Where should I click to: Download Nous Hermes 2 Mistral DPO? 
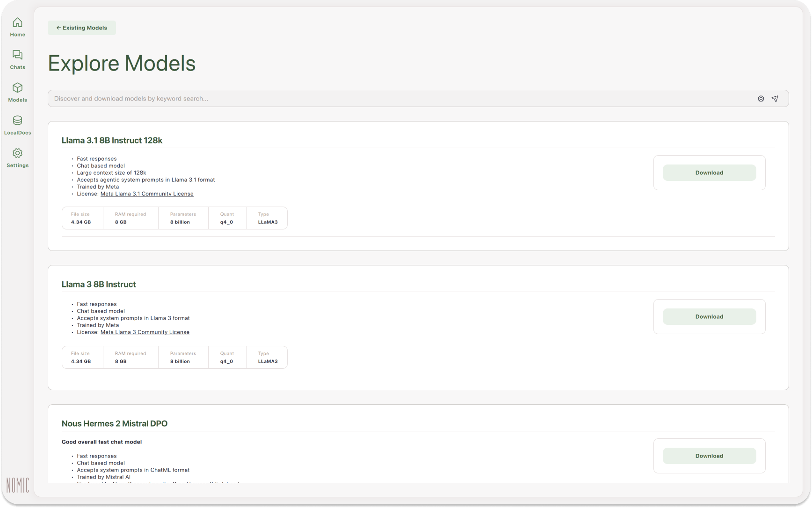pyautogui.click(x=709, y=456)
